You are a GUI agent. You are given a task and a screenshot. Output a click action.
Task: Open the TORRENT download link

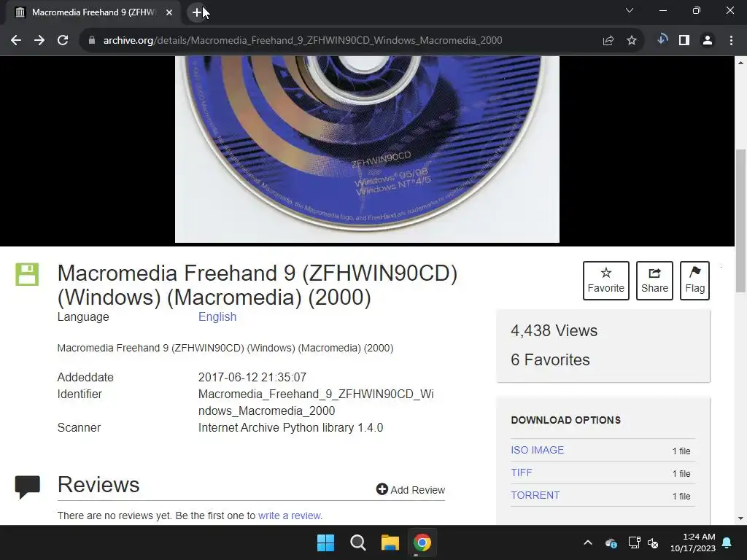coord(535,495)
